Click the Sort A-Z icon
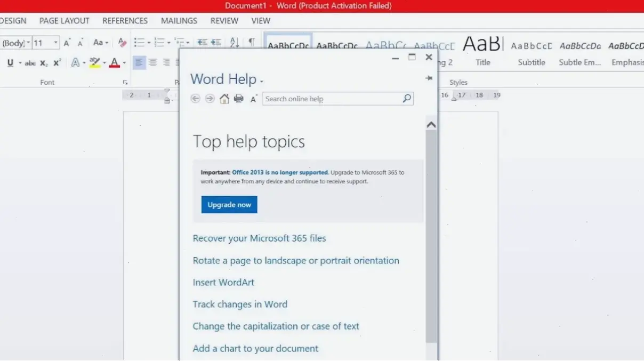Image resolution: width=644 pixels, height=361 pixels. click(235, 43)
